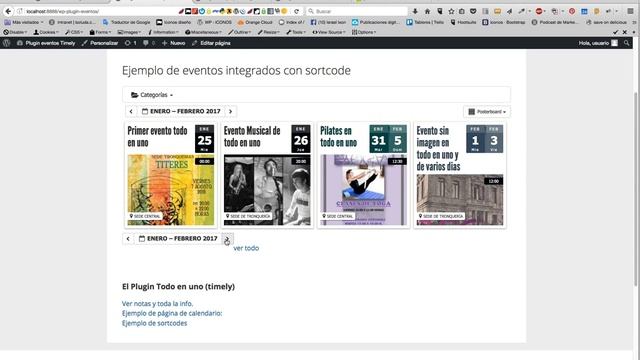
Task: Click the browser Buscar search field
Action: 357,11
